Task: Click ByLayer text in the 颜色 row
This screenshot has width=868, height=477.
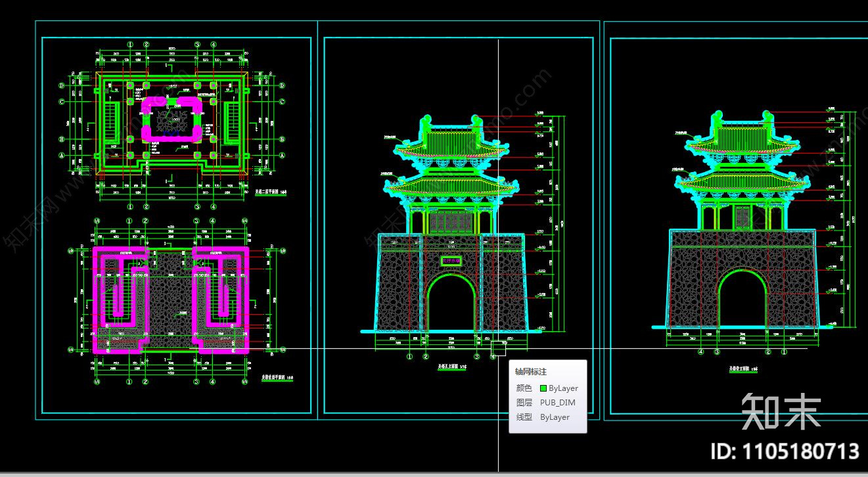Action: coord(563,388)
